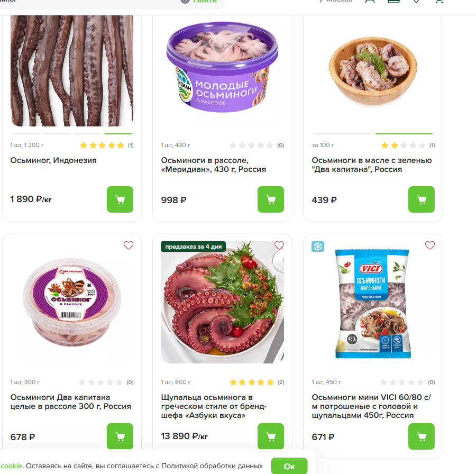The height and width of the screenshot is (474, 476).
Task: Add Осьминог, Индонезия to cart
Action: click(120, 199)
